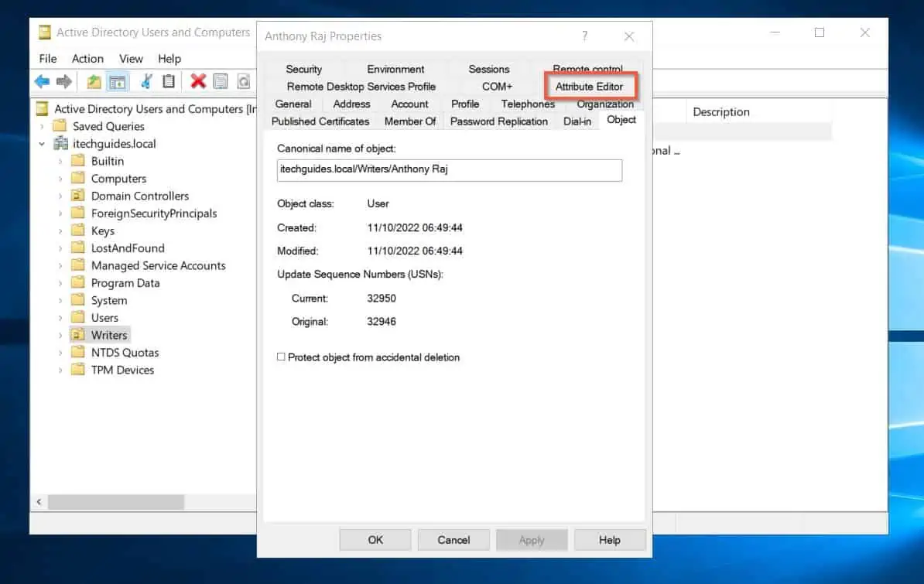Go to the General tab
The width and height of the screenshot is (924, 584).
pyautogui.click(x=293, y=104)
